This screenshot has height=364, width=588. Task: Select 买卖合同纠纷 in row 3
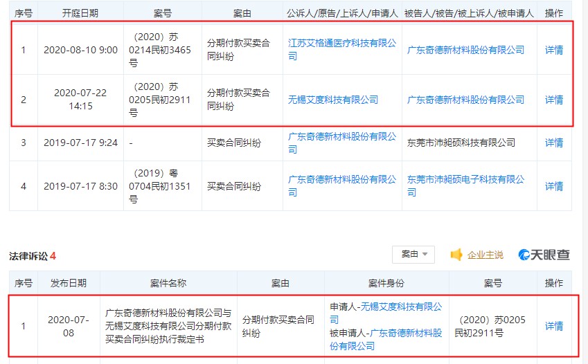click(x=234, y=143)
